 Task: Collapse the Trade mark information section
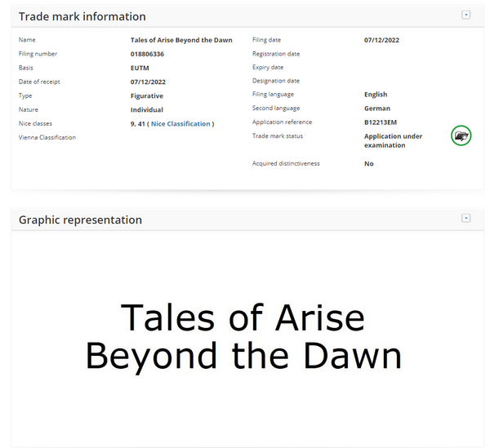(466, 15)
